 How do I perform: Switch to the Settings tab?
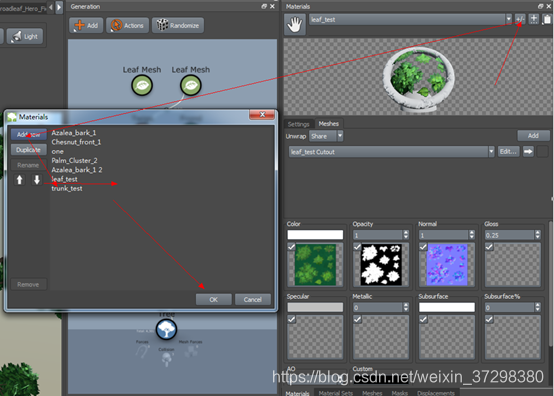[299, 124]
